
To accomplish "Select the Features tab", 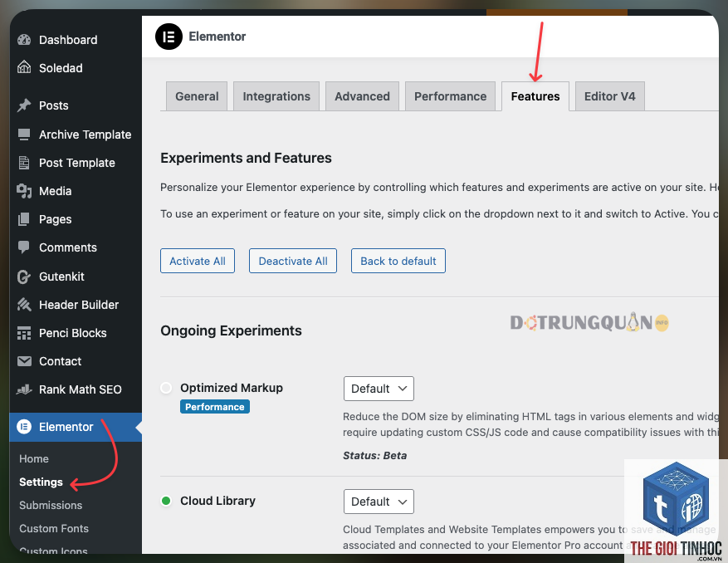I will click(x=535, y=96).
